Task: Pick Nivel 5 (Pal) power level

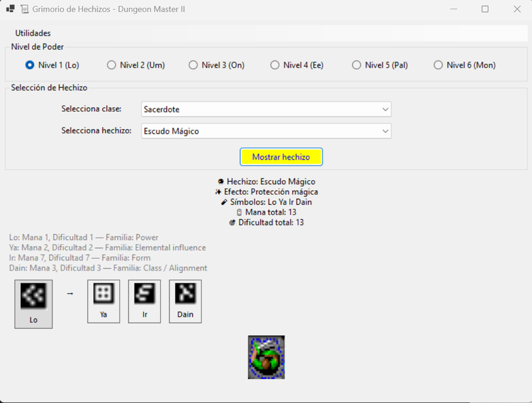Action: [380, 65]
